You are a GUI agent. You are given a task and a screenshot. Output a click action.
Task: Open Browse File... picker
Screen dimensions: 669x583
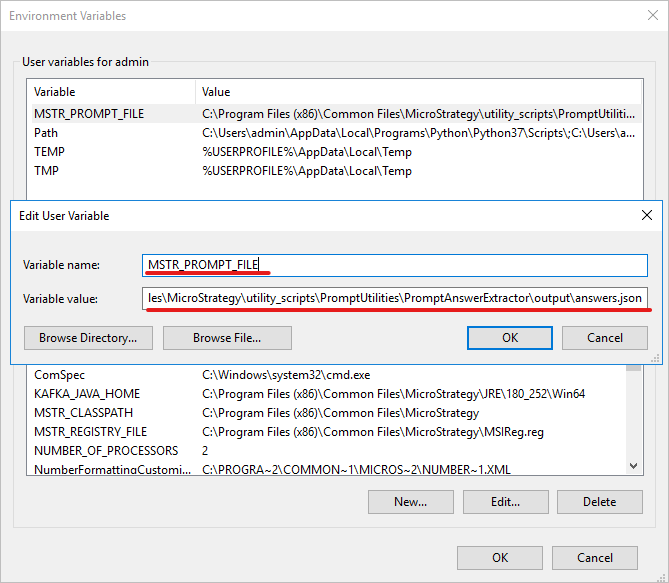click(227, 338)
